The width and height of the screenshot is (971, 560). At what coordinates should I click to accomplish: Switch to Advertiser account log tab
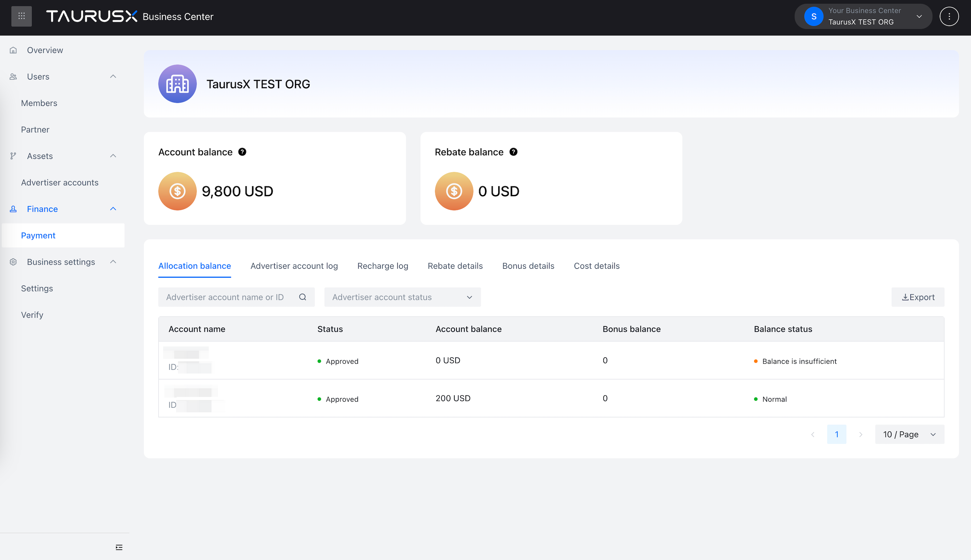[294, 266]
